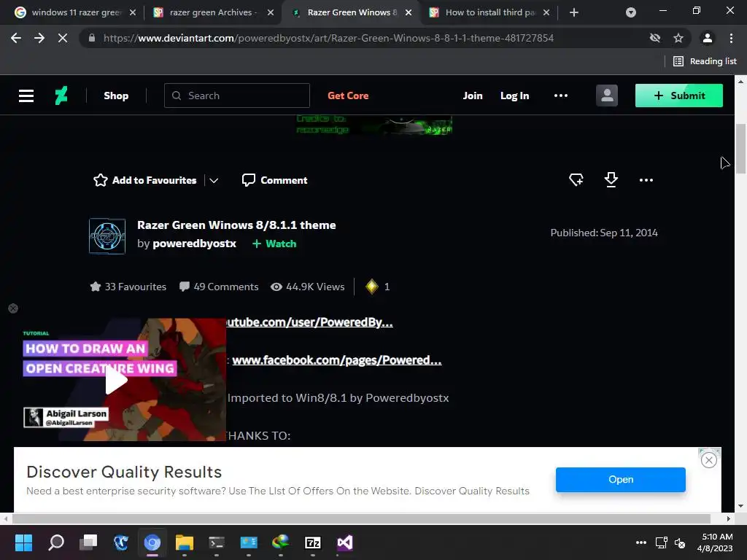Screen dimensions: 747x560
Task: Close the razer green Archives tab
Action: pyautogui.click(x=271, y=12)
